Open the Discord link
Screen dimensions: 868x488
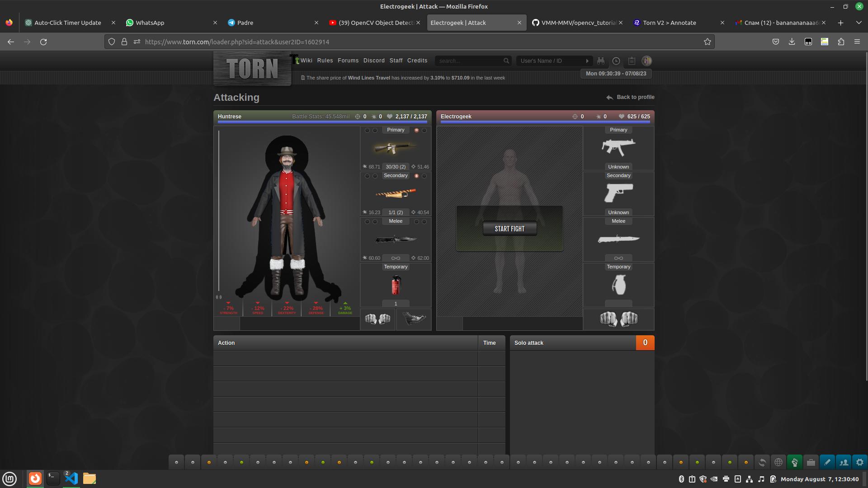pos(374,61)
